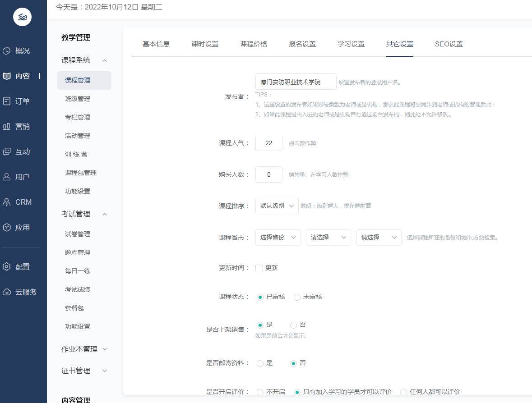Click the 云服务 cloud icon
The width and height of the screenshot is (532, 403).
(x=7, y=292)
